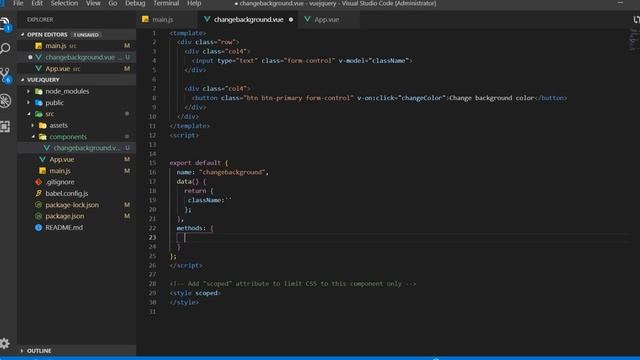The image size is (640, 360).
Task: Open the Go menu
Action: point(113,4)
